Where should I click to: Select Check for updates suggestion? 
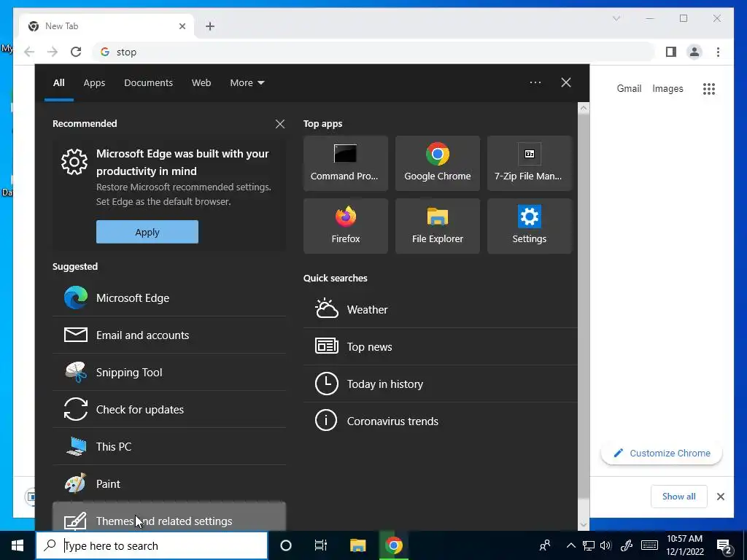pos(169,410)
